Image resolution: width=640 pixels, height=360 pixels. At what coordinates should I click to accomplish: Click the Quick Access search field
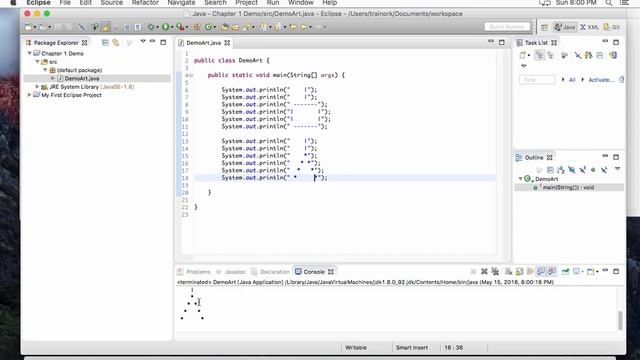point(507,27)
